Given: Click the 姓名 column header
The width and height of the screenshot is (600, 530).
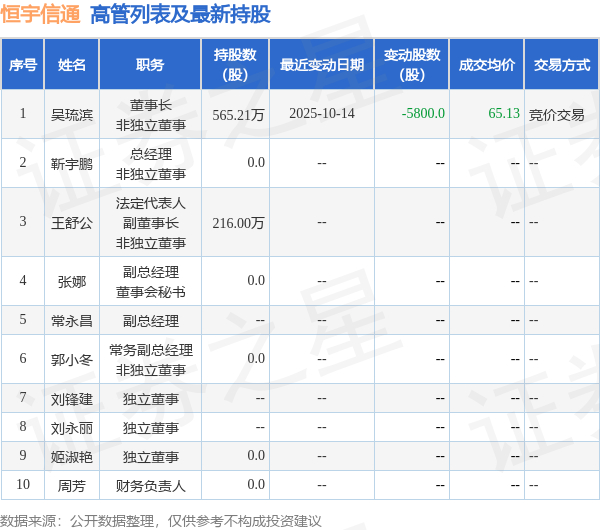Looking at the screenshot, I should tap(72, 65).
